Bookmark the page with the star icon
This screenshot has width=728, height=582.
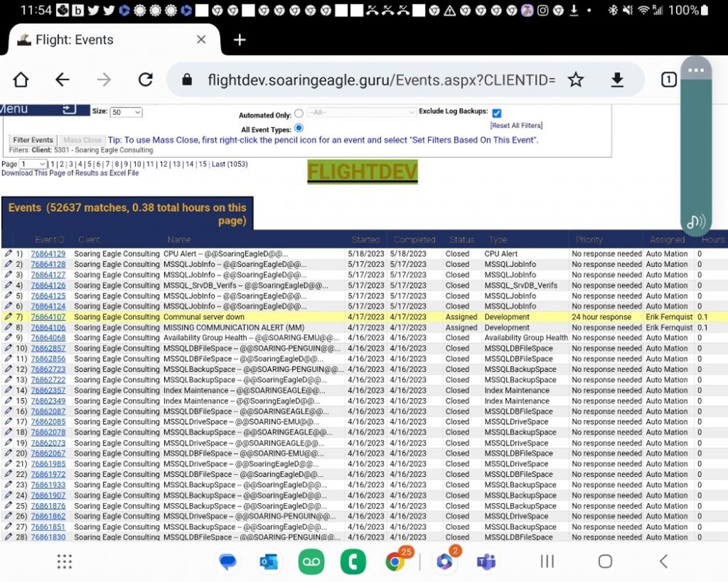coord(576,80)
